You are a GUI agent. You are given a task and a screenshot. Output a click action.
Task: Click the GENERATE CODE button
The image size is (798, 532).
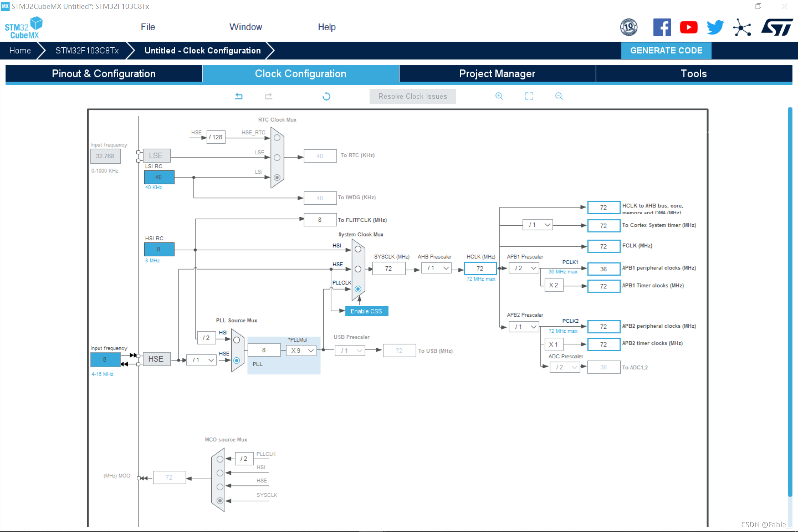click(x=666, y=51)
